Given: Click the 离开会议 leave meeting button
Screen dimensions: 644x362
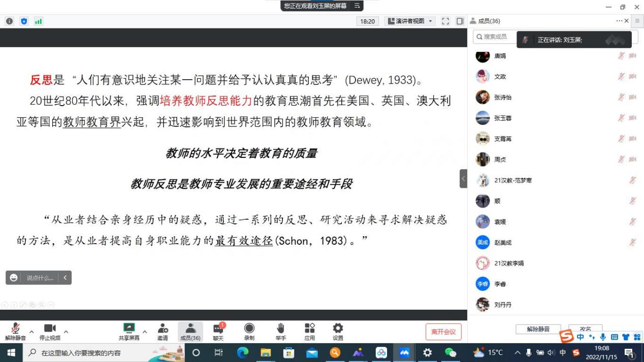Looking at the screenshot, I should point(443,332).
